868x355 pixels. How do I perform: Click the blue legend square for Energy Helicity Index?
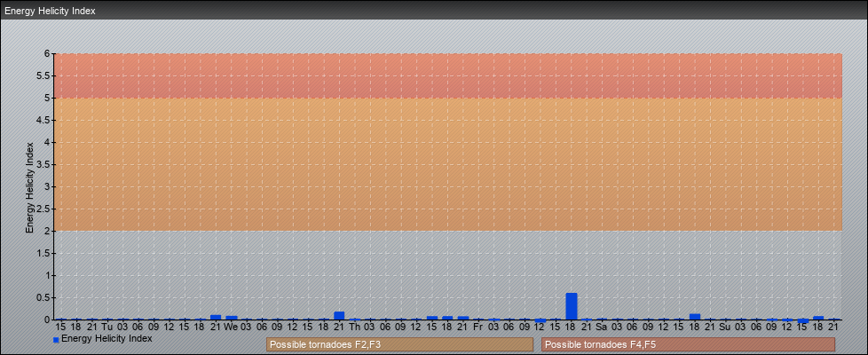(x=56, y=340)
